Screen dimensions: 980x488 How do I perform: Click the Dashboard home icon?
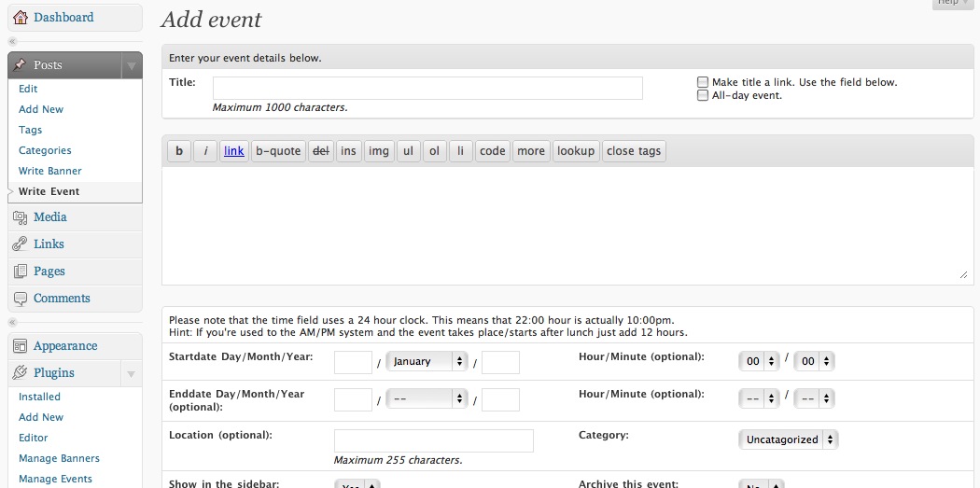tap(21, 18)
